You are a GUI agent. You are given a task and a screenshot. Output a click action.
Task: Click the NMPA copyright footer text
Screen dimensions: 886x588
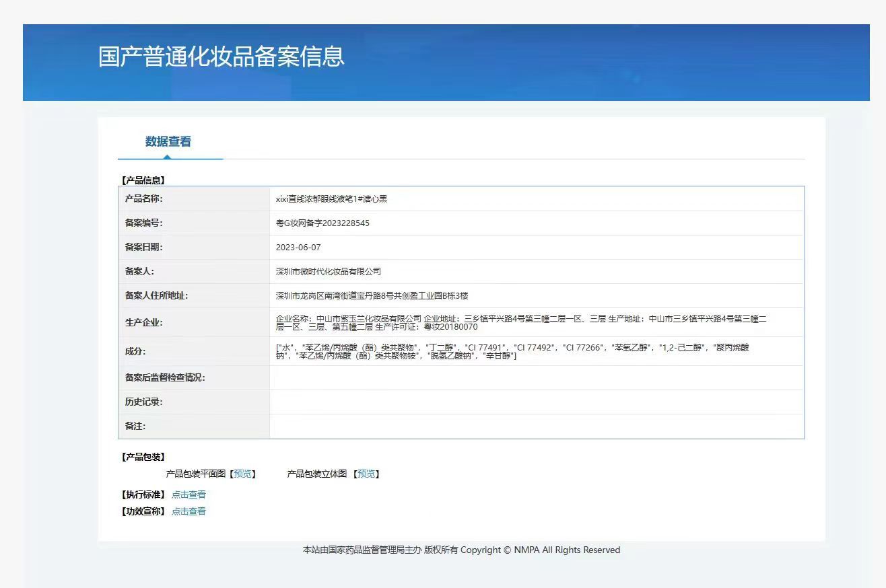[x=461, y=550]
